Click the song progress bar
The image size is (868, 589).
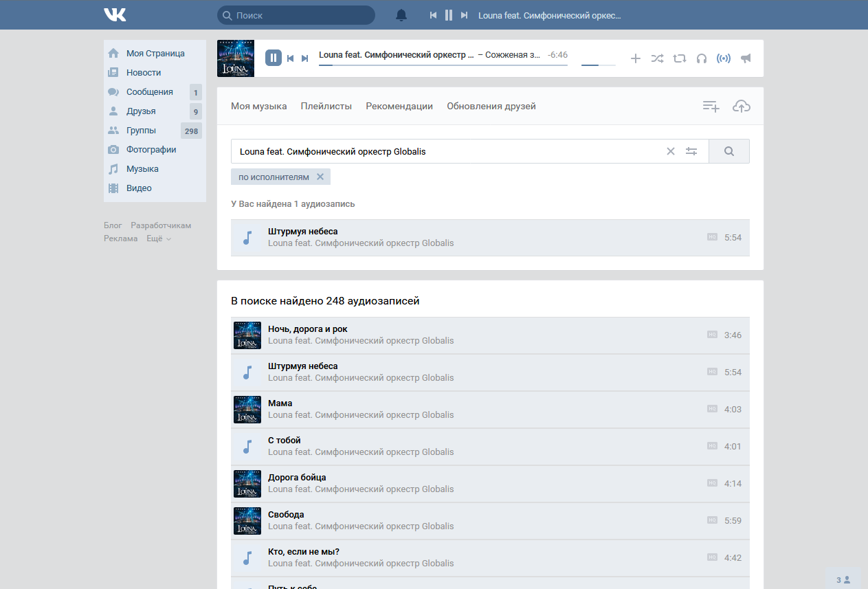(x=443, y=65)
